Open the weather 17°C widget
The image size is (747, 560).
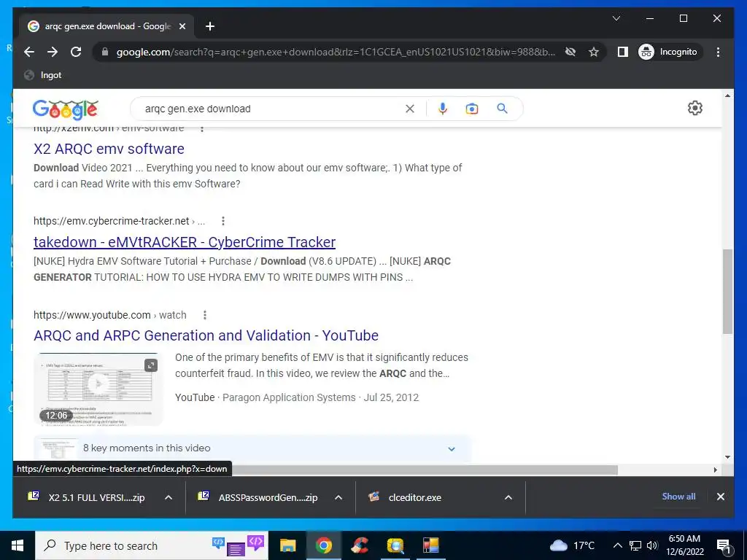point(573,545)
